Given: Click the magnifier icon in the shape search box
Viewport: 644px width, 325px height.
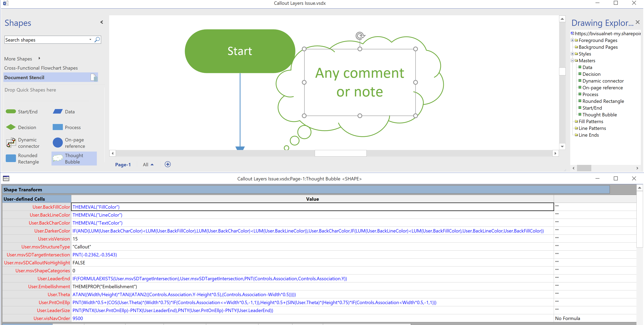Looking at the screenshot, I should pyautogui.click(x=97, y=40).
